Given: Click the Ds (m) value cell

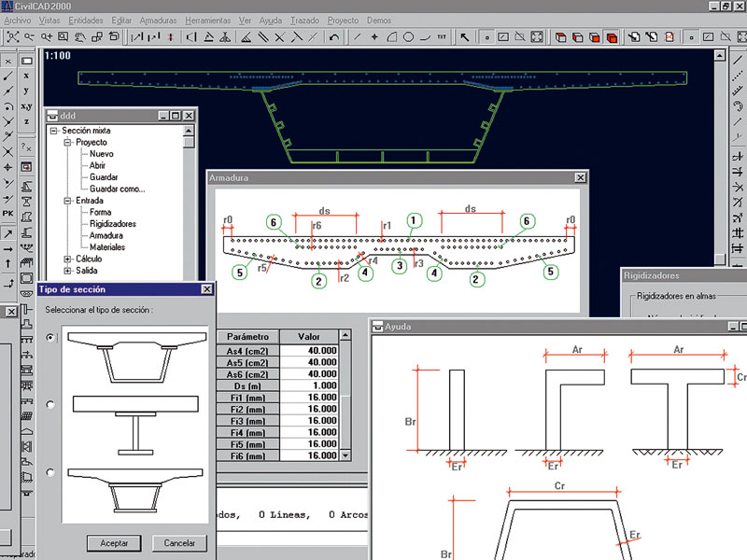Looking at the screenshot, I should click(308, 385).
